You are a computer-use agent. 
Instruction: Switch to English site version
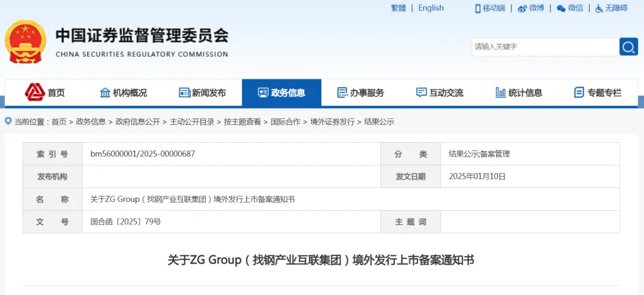tap(431, 8)
